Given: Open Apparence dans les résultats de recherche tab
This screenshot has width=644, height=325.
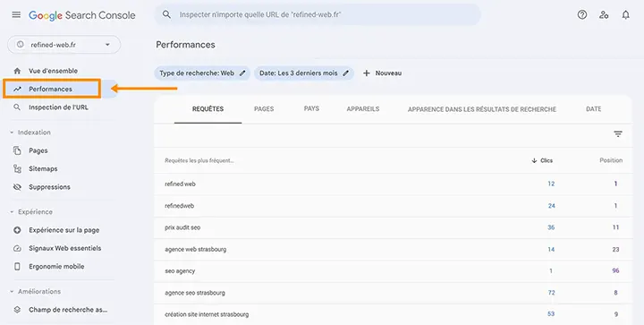Looking at the screenshot, I should (x=482, y=109).
